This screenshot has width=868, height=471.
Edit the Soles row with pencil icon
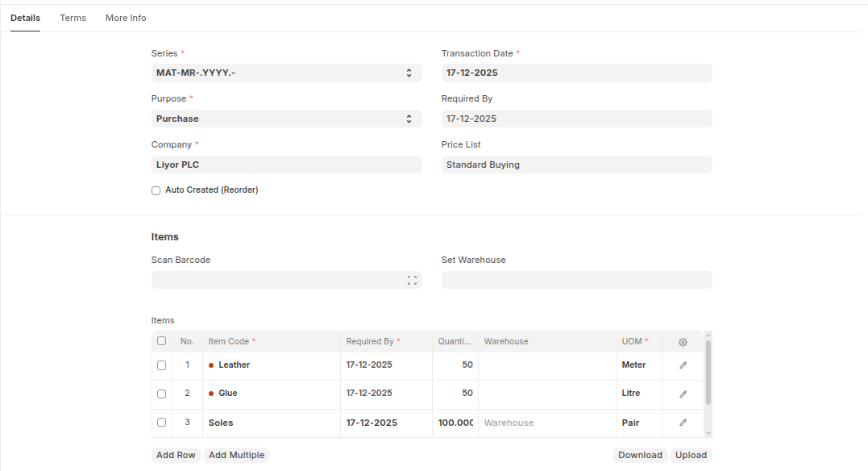coord(683,423)
